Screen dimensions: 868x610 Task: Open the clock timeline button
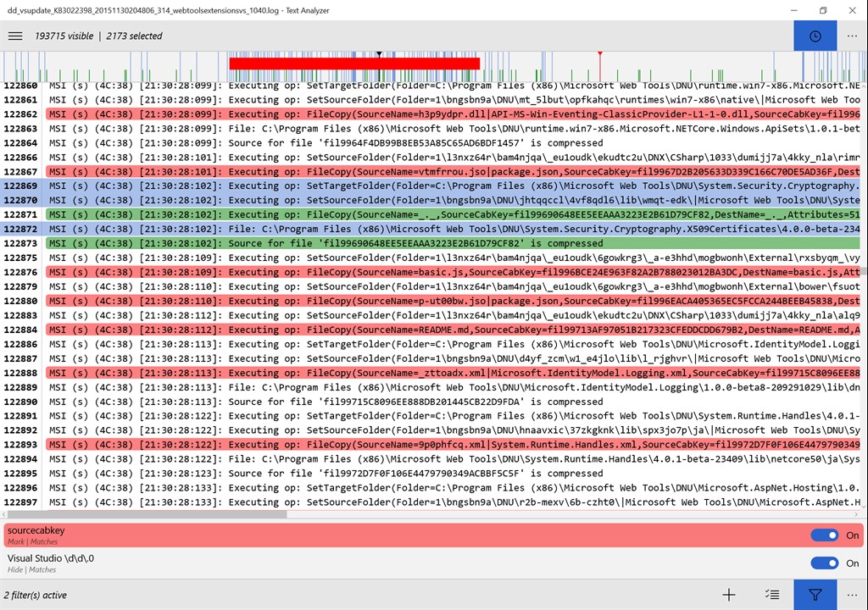click(x=815, y=36)
